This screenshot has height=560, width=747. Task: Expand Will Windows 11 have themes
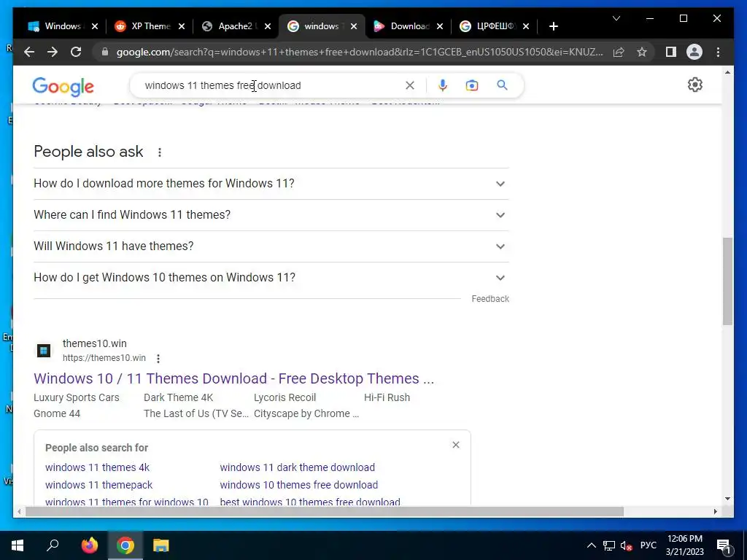click(x=271, y=246)
